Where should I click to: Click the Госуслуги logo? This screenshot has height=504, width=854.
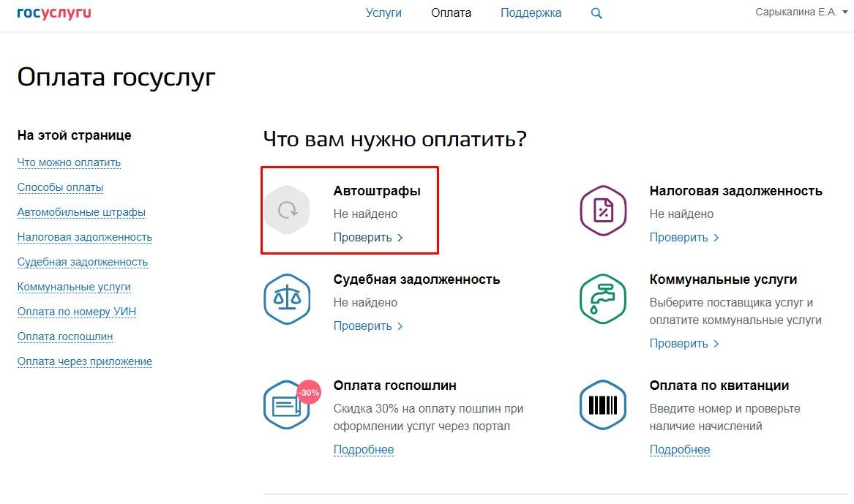(53, 13)
